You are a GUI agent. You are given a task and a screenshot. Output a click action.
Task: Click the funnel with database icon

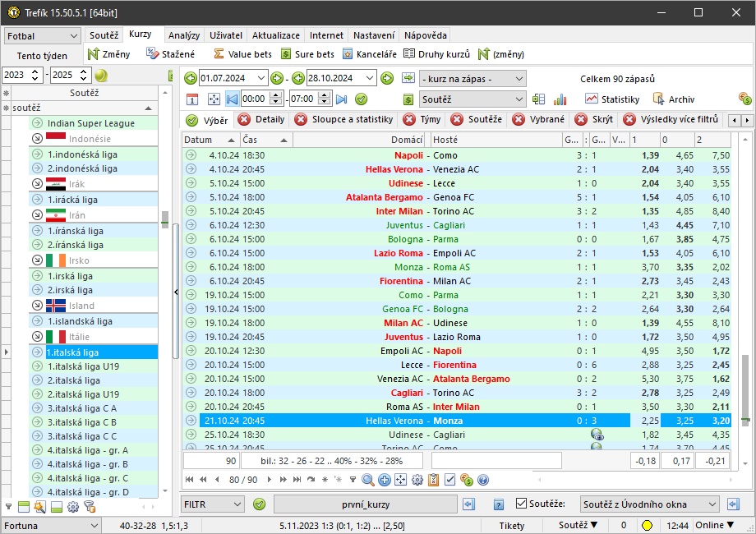(x=90, y=507)
